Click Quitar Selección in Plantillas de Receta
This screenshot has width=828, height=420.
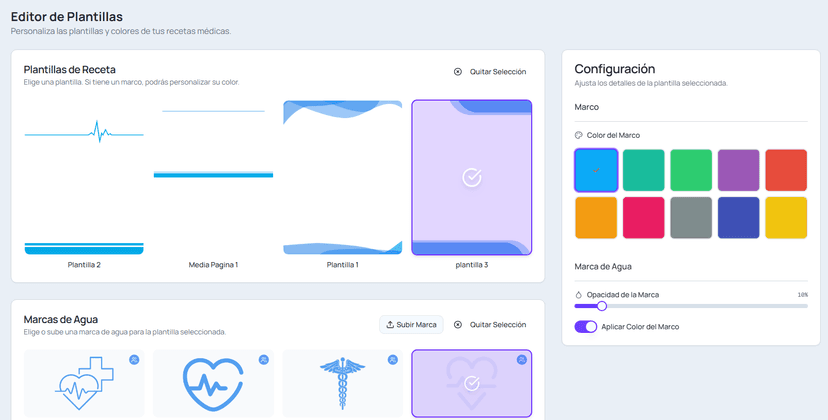tap(490, 72)
